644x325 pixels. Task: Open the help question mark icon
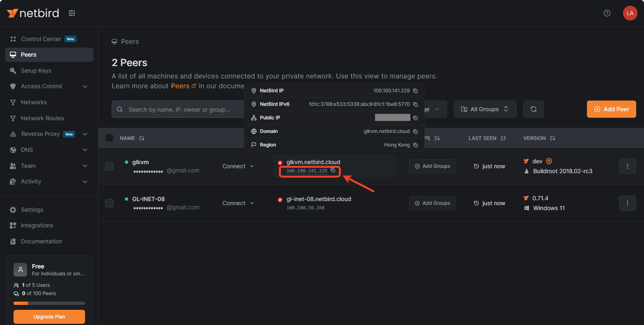tap(607, 13)
